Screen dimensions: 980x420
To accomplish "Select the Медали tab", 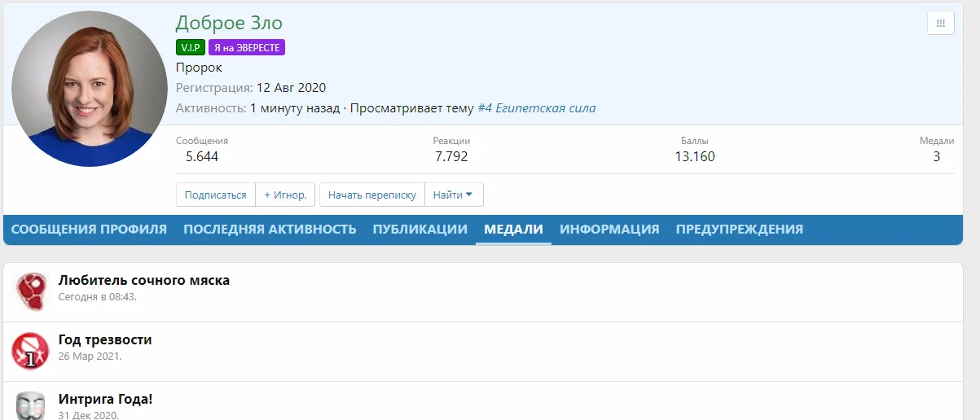I will click(x=513, y=230).
